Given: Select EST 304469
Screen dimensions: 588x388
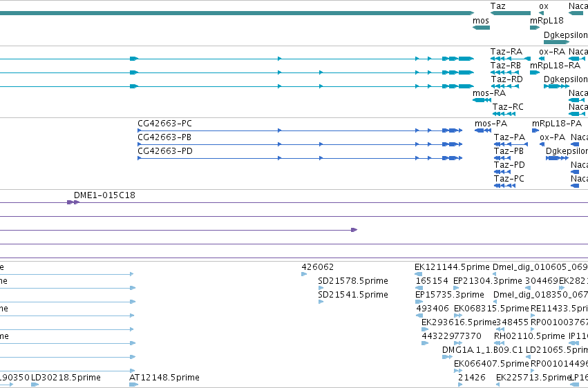Looking at the screenshot, I should tap(542, 281).
